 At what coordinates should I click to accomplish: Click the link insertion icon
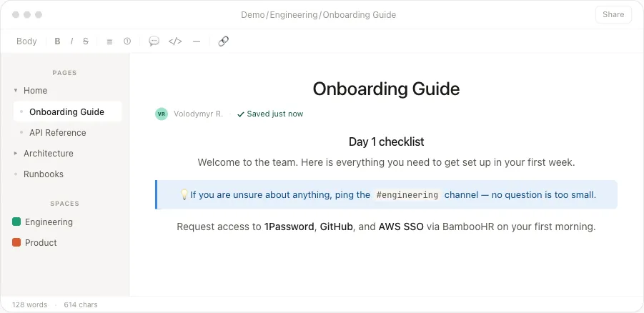tap(223, 41)
